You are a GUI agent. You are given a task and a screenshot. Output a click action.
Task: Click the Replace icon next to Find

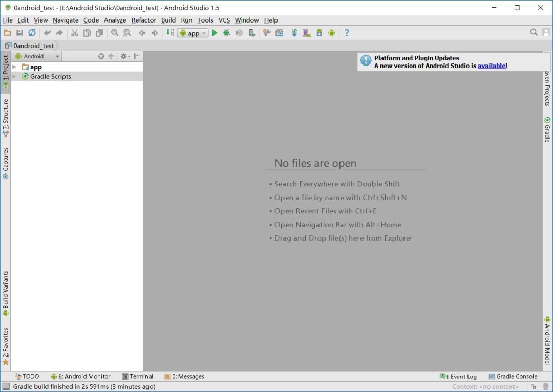pos(127,33)
